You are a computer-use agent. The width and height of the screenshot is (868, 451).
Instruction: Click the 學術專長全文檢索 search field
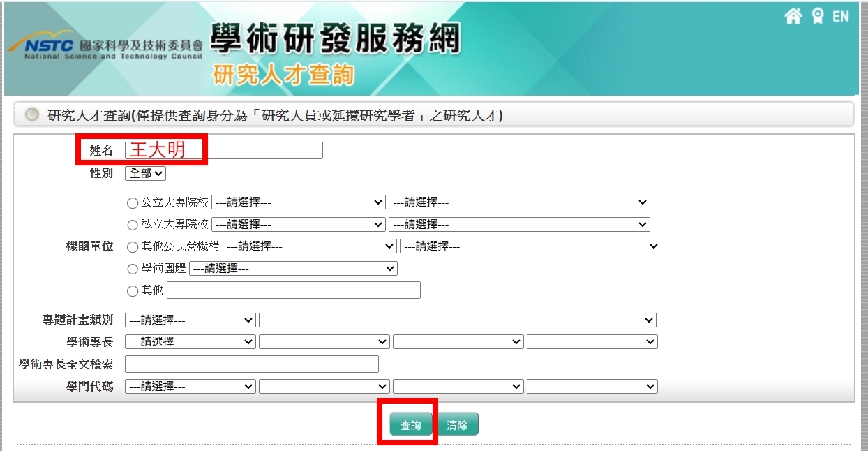[252, 364]
